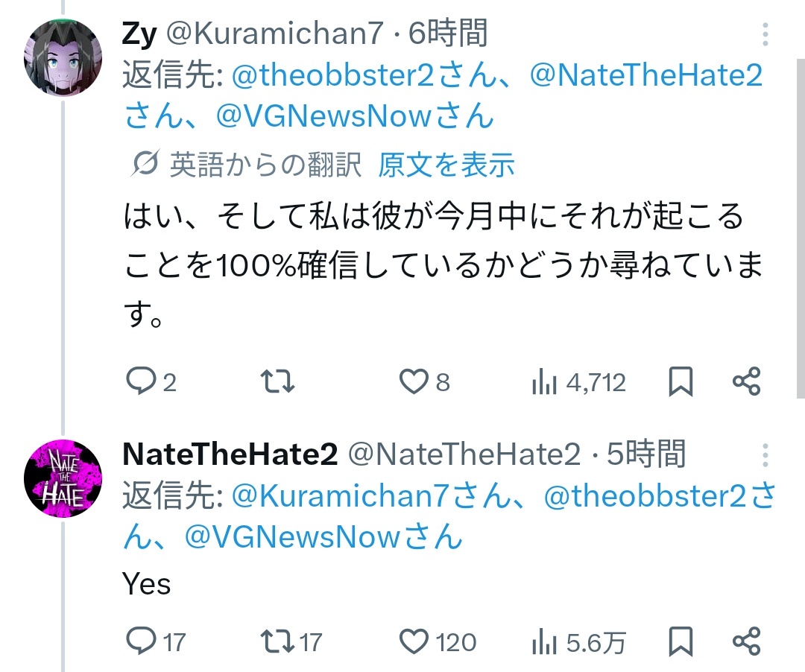
Task: Retweet NateTheHate2's "Yes" tweet
Action: click(278, 641)
